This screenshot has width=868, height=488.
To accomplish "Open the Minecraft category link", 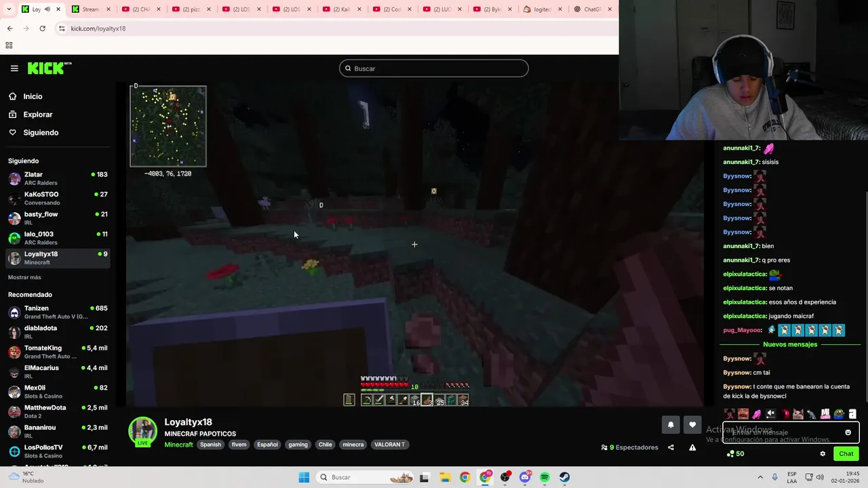I will (x=178, y=445).
